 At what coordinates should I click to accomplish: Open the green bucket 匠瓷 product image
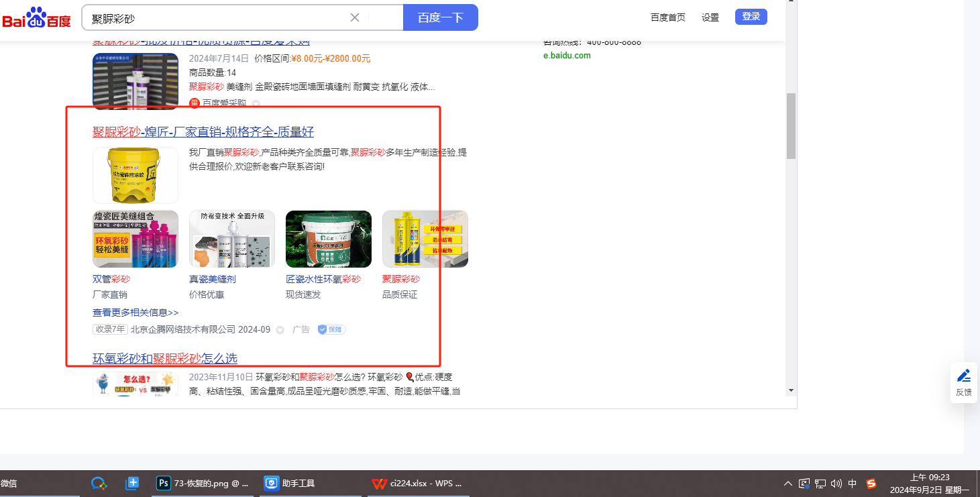click(x=329, y=239)
